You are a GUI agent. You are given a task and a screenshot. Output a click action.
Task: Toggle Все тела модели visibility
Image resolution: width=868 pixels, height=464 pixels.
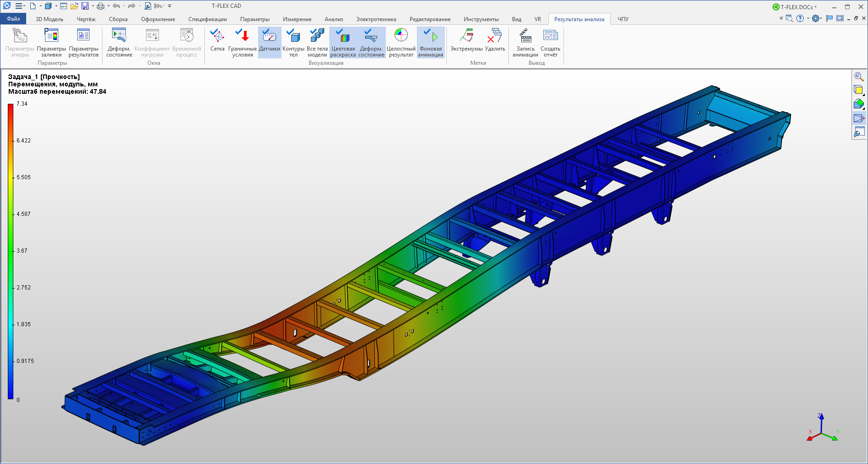317,42
